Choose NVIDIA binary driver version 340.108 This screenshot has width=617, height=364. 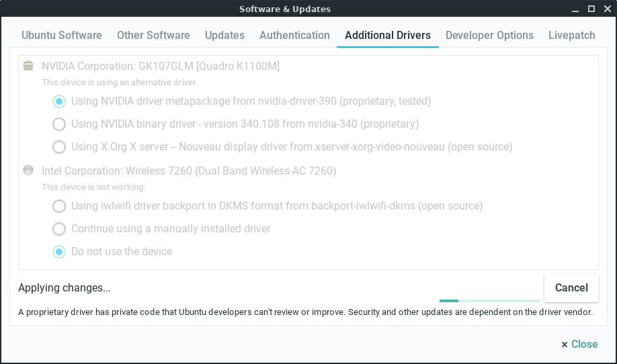[59, 124]
